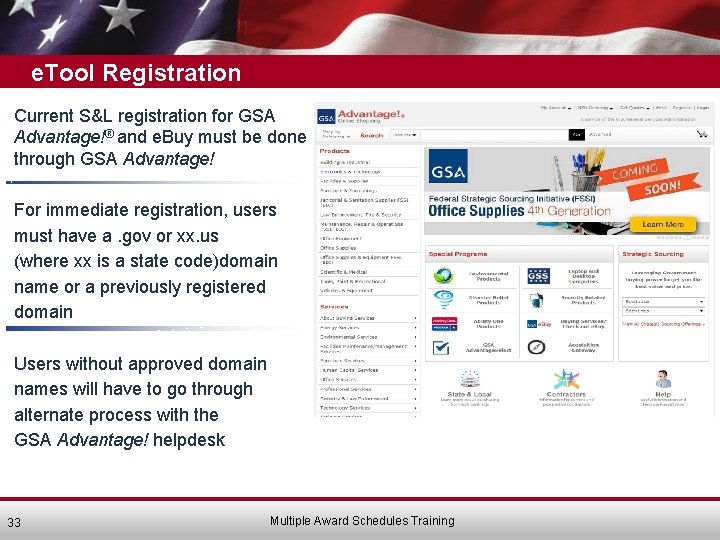Viewport: 720px width, 540px height.
Task: Open the search scope dropdown
Action: pyautogui.click(x=404, y=135)
